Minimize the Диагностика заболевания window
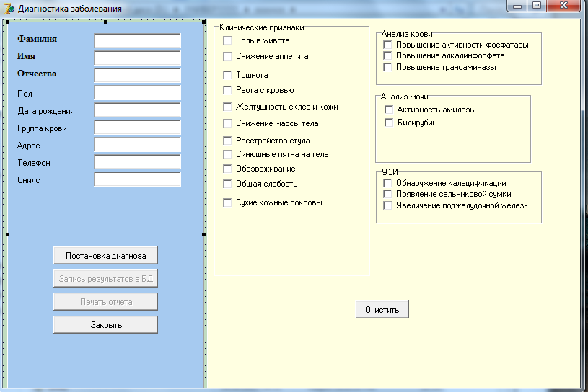This screenshot has width=588, height=392. click(517, 6)
